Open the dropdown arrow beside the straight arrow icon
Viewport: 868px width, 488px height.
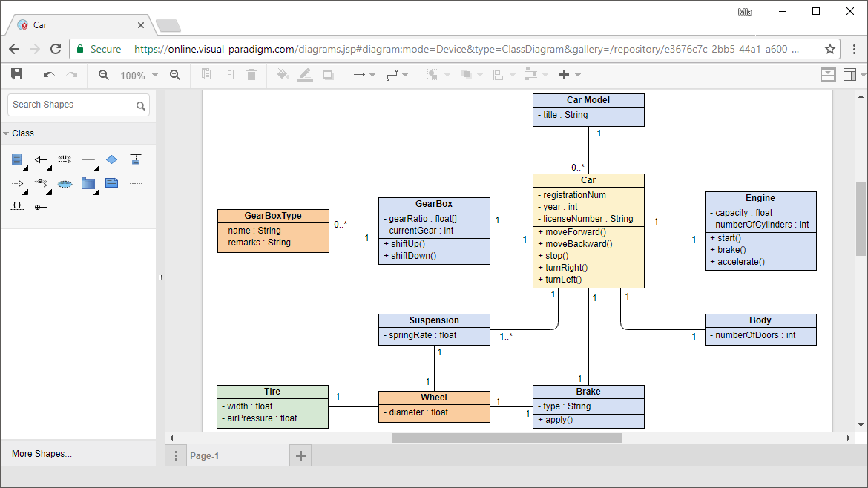(372, 75)
